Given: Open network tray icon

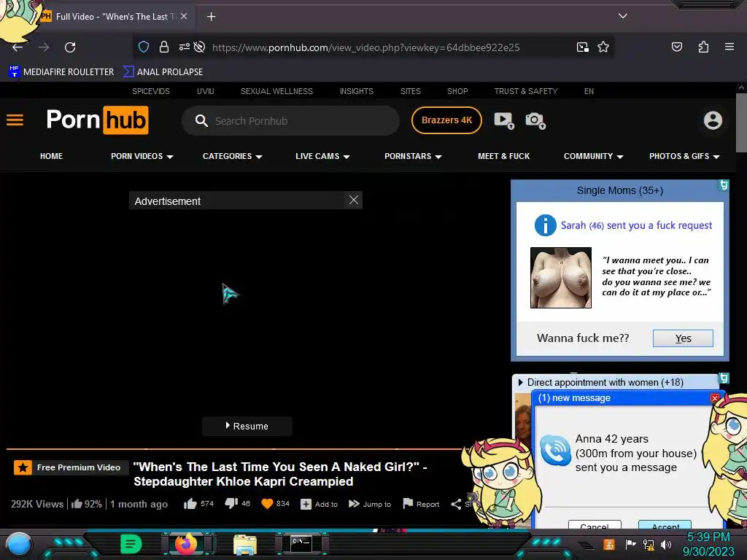Looking at the screenshot, I should click(x=649, y=544).
